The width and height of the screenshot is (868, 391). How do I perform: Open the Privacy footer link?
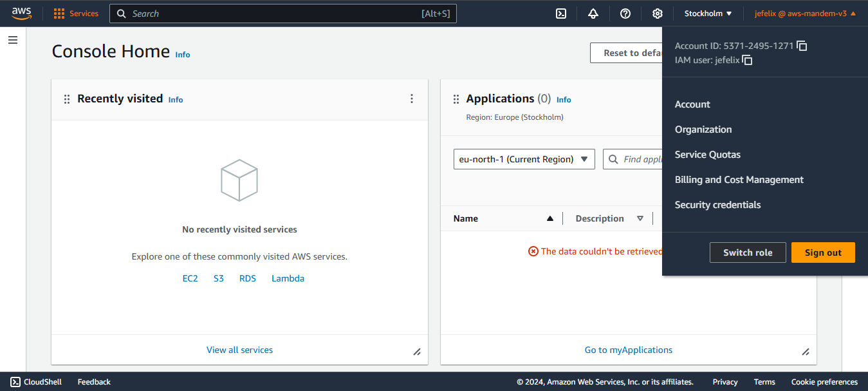[725, 382]
